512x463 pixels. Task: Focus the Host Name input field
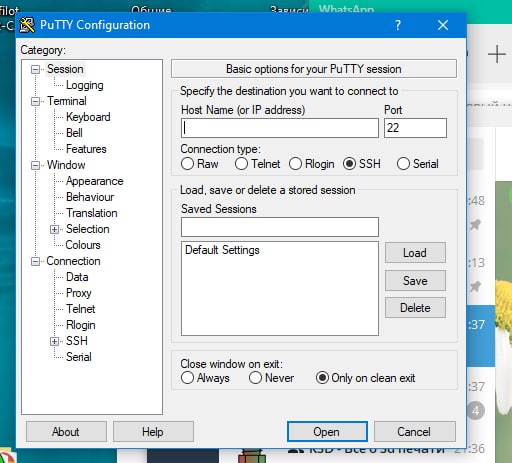tap(280, 128)
